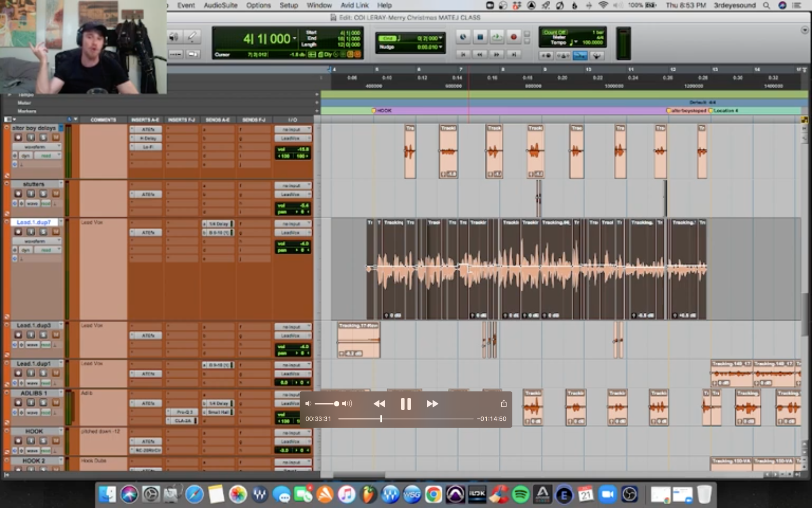Open the main counter format dropdown
The height and width of the screenshot is (508, 812).
pos(295,38)
